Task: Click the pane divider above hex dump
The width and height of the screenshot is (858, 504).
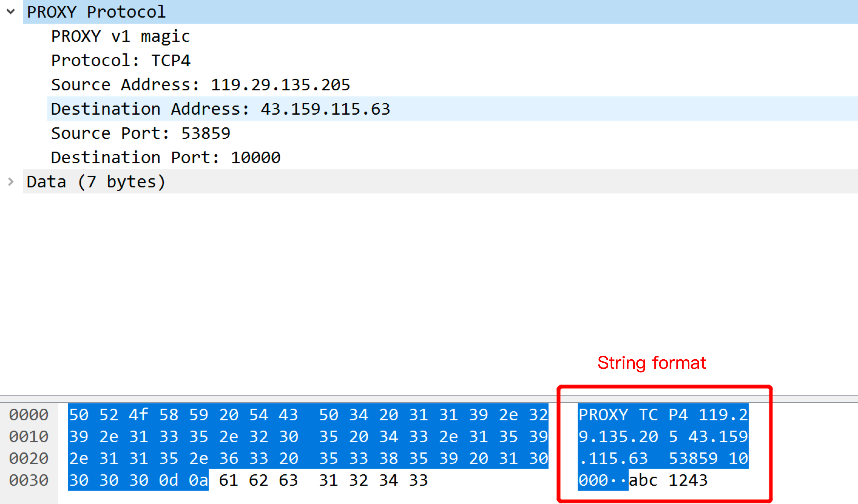Action: (x=272, y=399)
